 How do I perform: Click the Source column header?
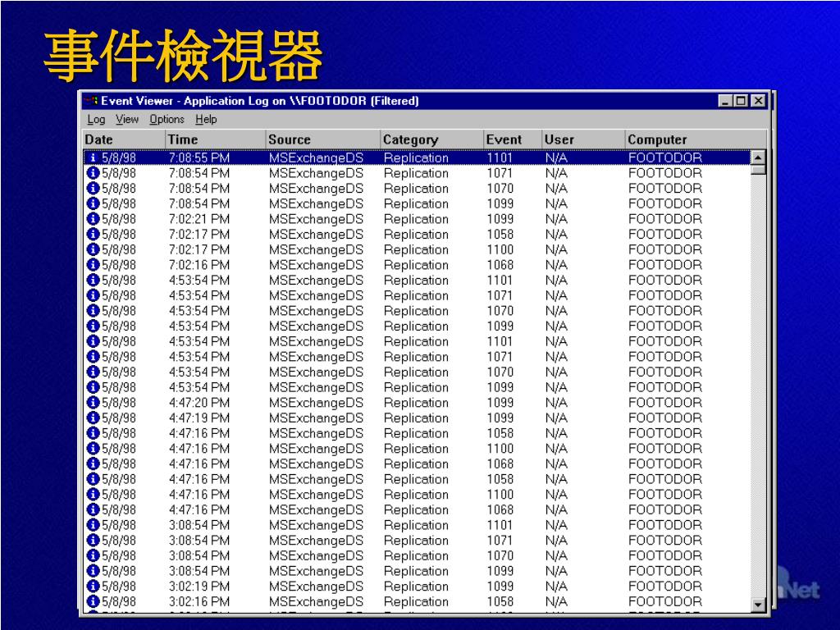point(323,139)
